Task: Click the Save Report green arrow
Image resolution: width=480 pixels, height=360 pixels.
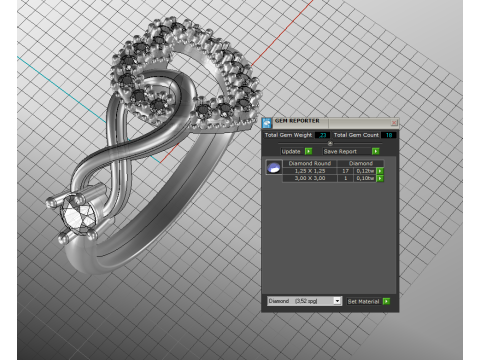Action: 376,151
